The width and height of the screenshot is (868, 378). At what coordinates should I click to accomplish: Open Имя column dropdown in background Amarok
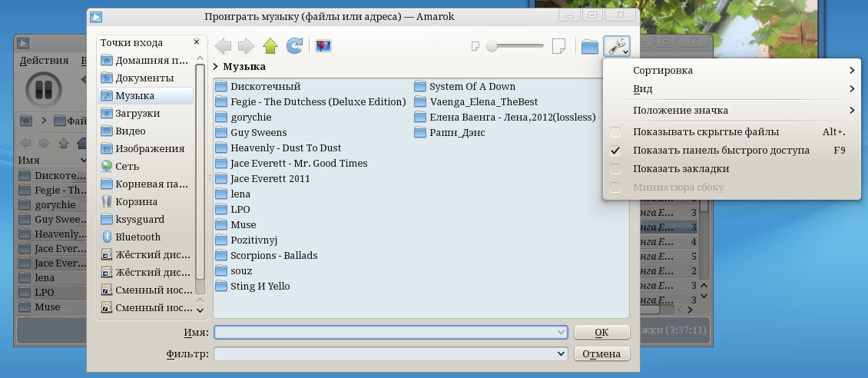pos(84,161)
